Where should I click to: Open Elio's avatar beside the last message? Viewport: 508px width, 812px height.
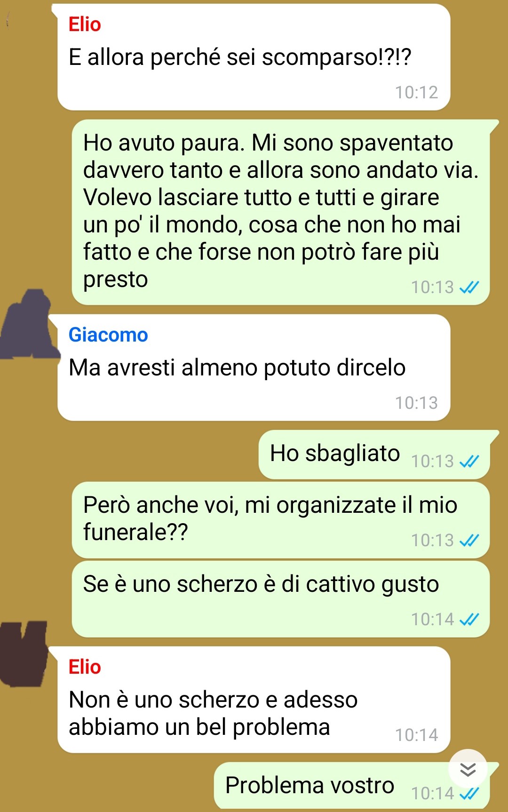point(24,653)
